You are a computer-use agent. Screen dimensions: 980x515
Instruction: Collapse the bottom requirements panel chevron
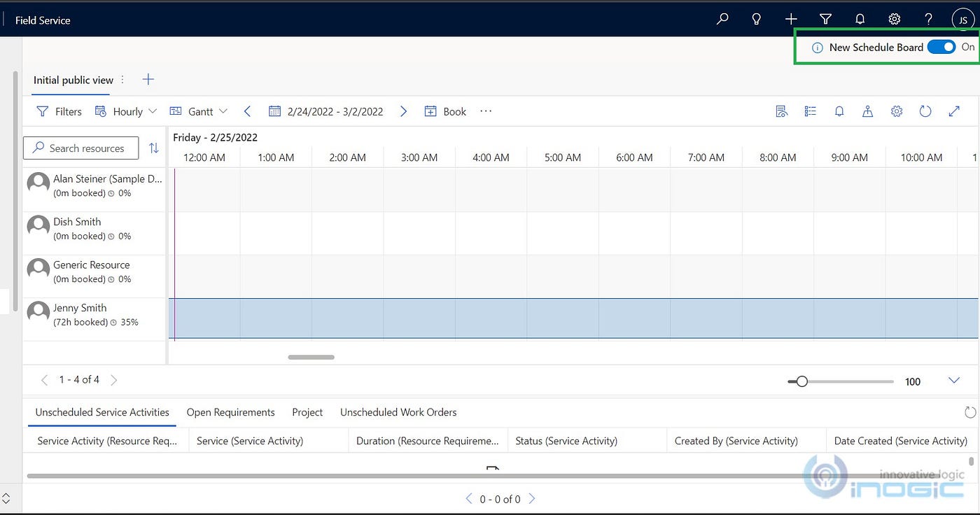coord(953,381)
